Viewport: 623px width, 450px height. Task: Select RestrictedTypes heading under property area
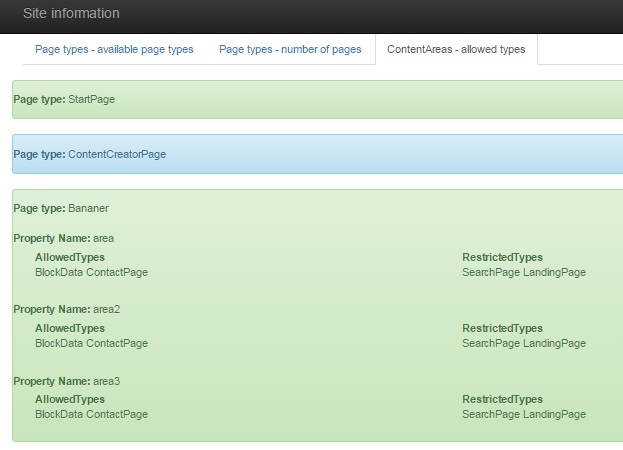pyautogui.click(x=502, y=258)
